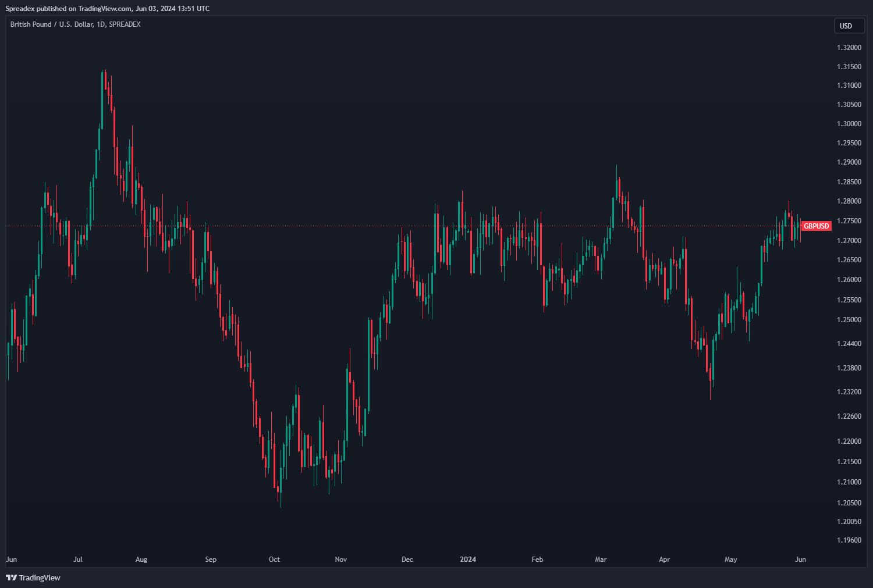Click the 1.30000 price axis label
The width and height of the screenshot is (873, 588).
[849, 124]
